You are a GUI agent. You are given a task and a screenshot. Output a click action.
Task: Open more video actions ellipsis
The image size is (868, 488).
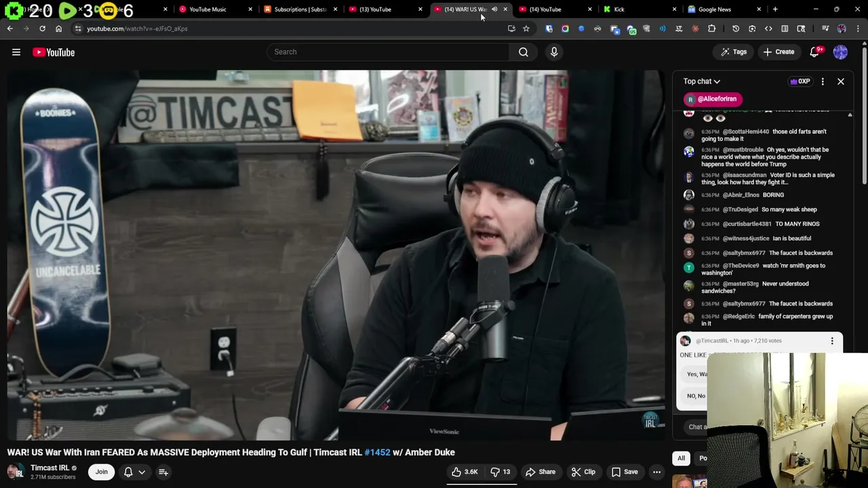(x=656, y=472)
